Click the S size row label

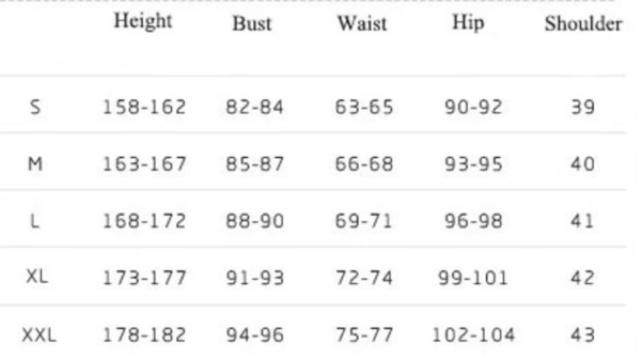36,107
